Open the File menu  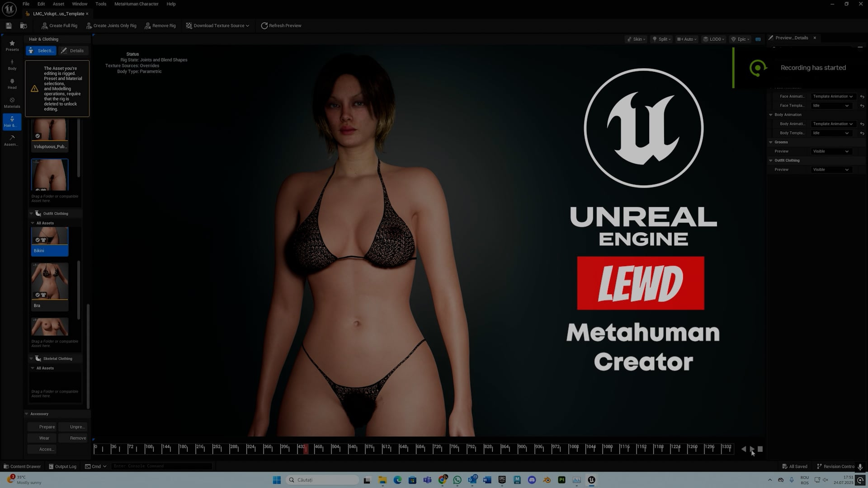pyautogui.click(x=26, y=4)
